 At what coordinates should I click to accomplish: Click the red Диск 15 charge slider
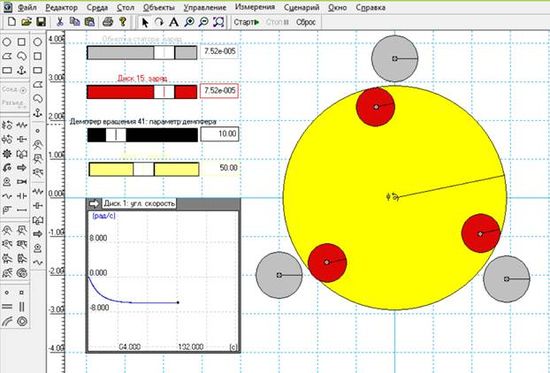click(142, 92)
